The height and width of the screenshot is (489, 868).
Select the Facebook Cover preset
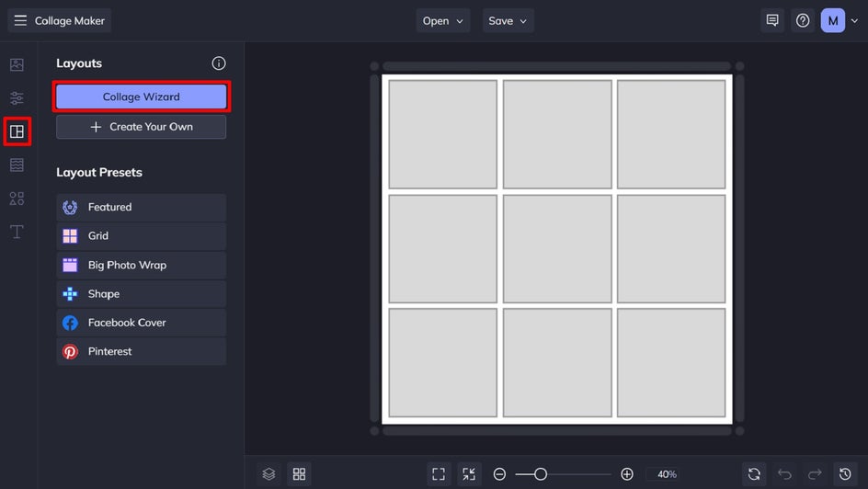142,323
